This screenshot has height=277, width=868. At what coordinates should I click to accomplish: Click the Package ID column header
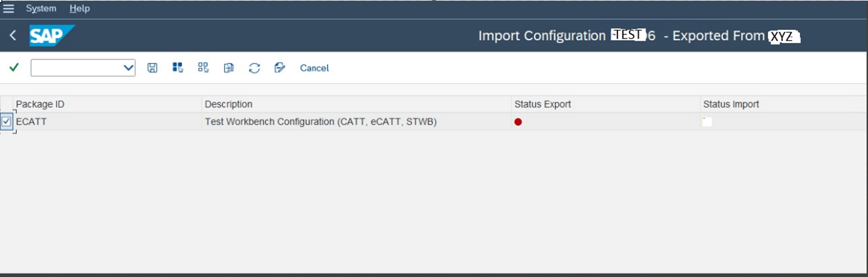(40, 104)
